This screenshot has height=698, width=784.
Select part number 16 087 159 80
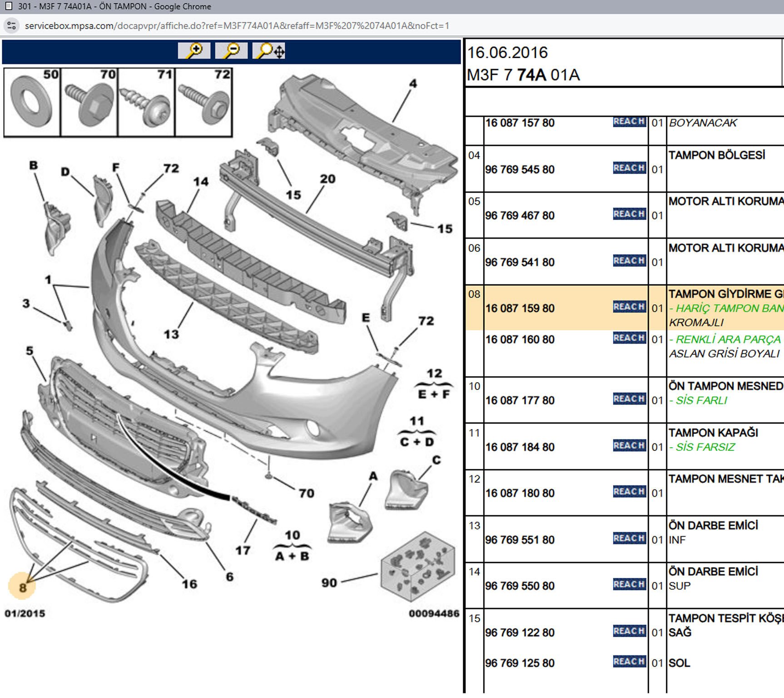[x=520, y=309]
